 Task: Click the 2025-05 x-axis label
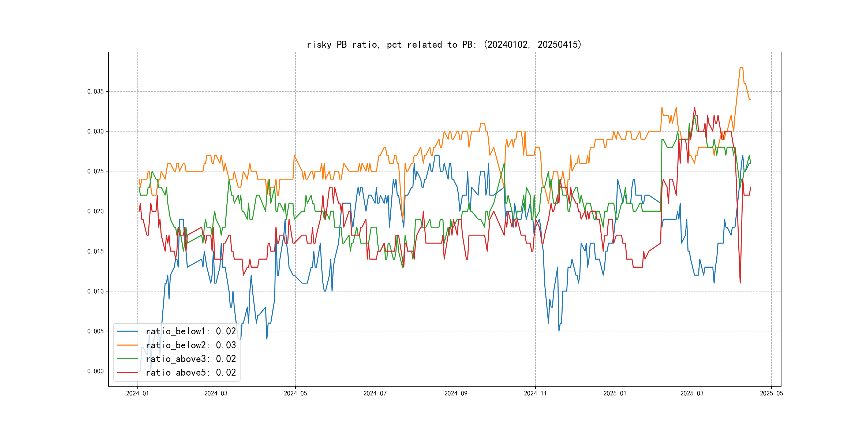tap(771, 393)
